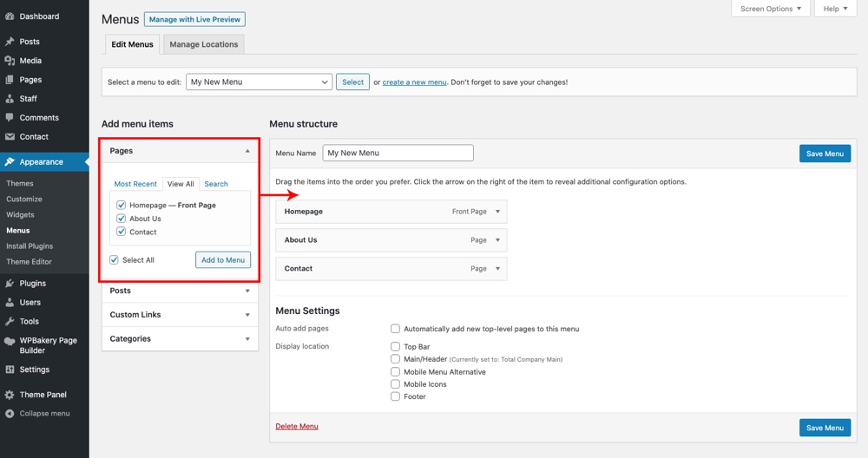Click the top Save Menu button
Image resolution: width=868 pixels, height=458 pixels.
point(825,154)
